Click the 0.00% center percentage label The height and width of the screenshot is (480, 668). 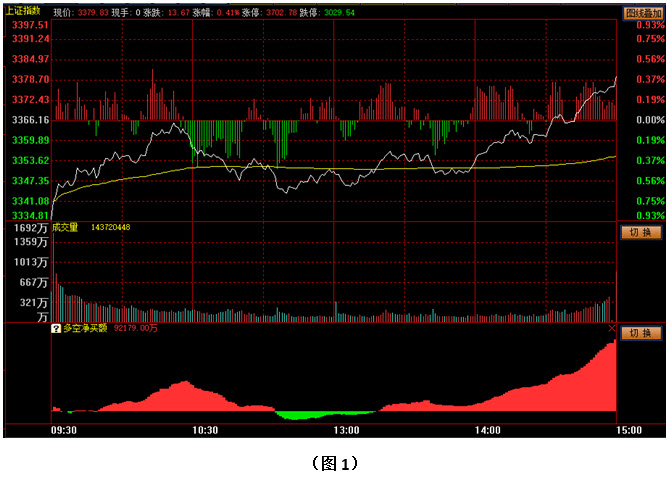click(x=650, y=120)
